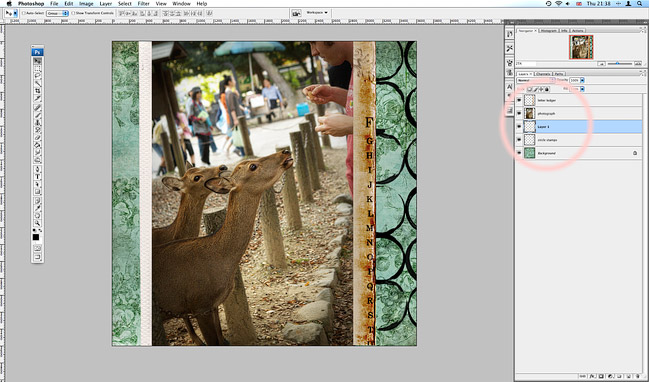
Task: Select the circle stamps layer name
Action: point(547,140)
